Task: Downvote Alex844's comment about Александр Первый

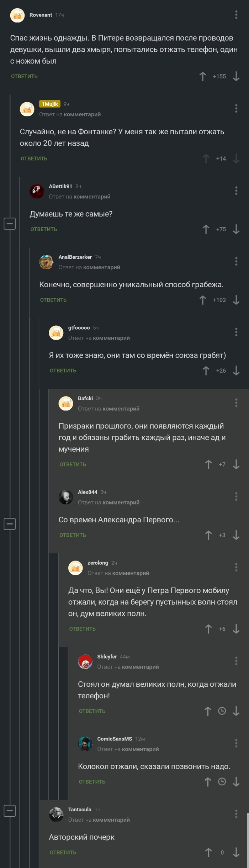Action: pos(235,535)
